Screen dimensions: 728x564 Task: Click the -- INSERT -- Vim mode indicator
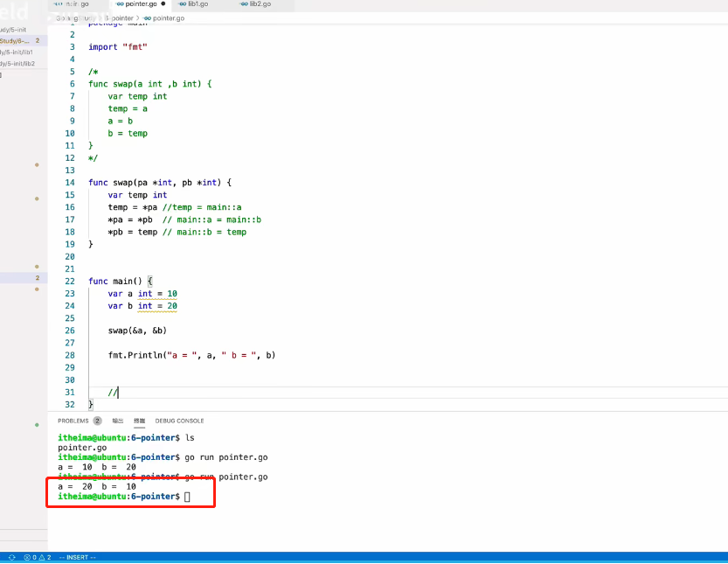(x=77, y=557)
